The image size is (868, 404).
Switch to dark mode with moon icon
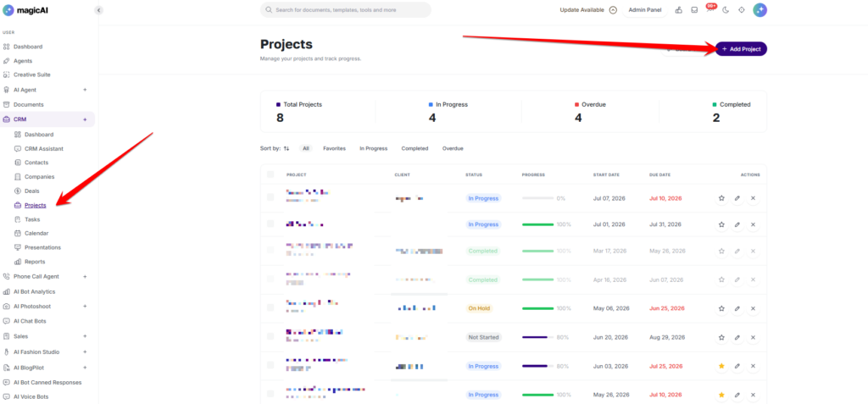[726, 10]
